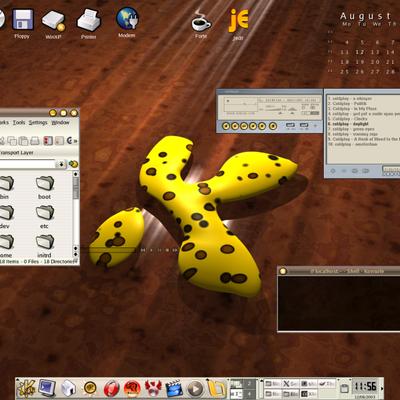Toggle repeat in the music player
400x400 pixels.
[304, 125]
